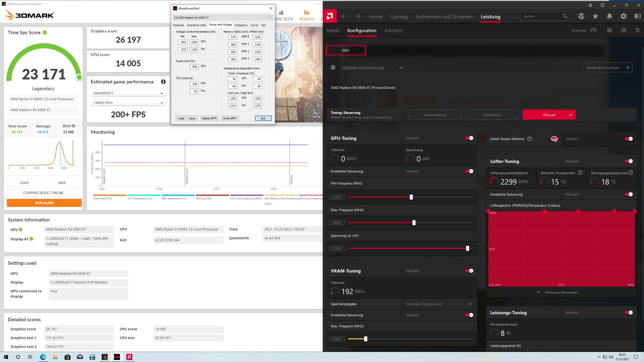Open Microsoft Edge from the taskbar
The width and height of the screenshot is (644, 362).
pyautogui.click(x=43, y=357)
